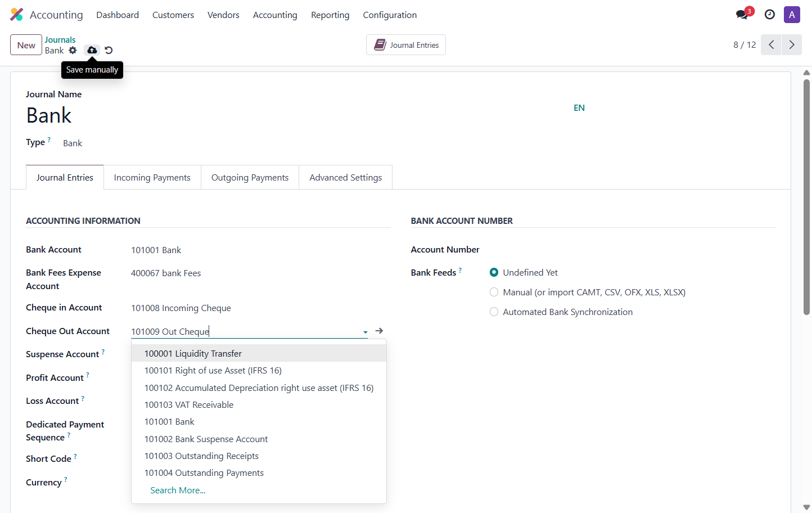Image resolution: width=812 pixels, height=513 pixels.
Task: Choose 100001 Liquidity Transfer from the list
Action: (259, 353)
